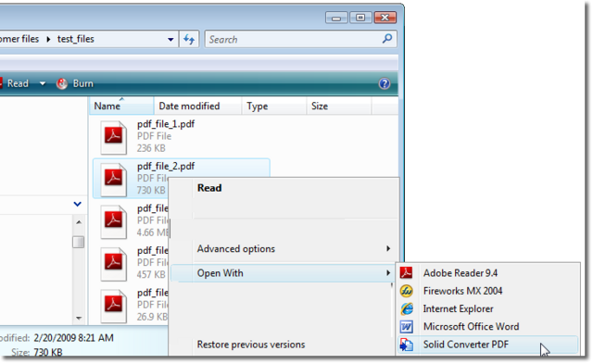
Task: Minimize the Explorer window
Action: (336, 18)
